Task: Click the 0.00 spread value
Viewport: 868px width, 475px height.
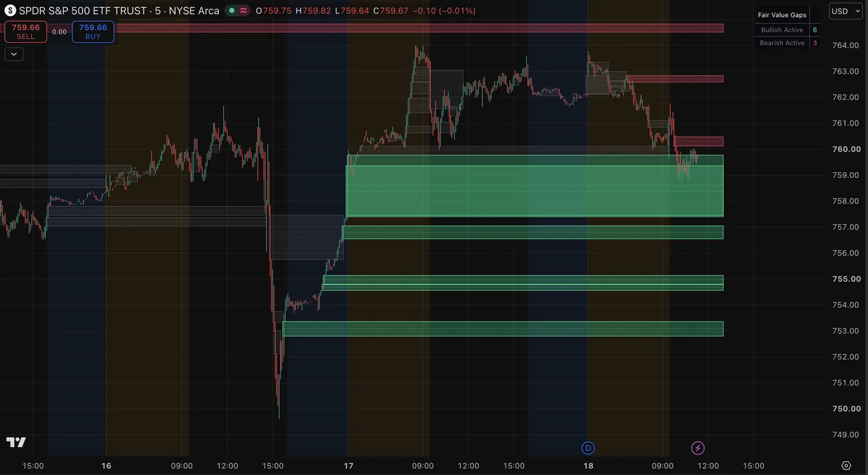Action: point(60,32)
